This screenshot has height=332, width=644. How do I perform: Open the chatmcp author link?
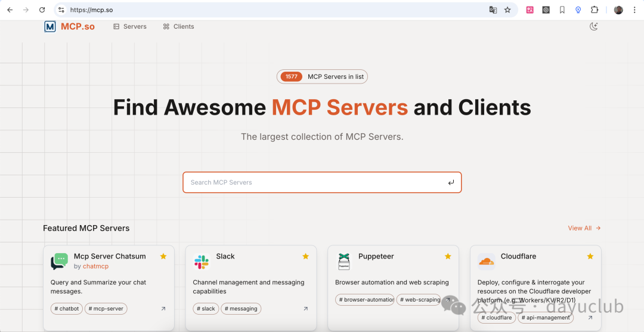[95, 266]
